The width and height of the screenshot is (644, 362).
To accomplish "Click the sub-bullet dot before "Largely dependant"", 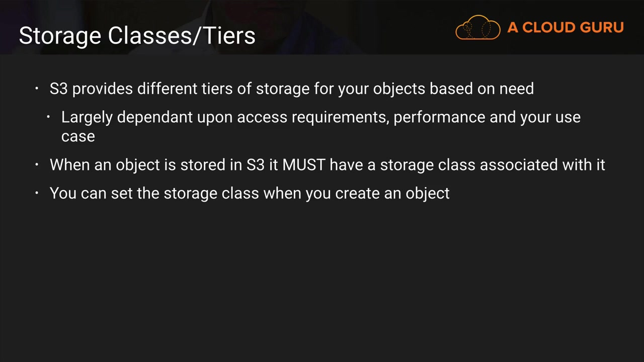I will (x=48, y=117).
